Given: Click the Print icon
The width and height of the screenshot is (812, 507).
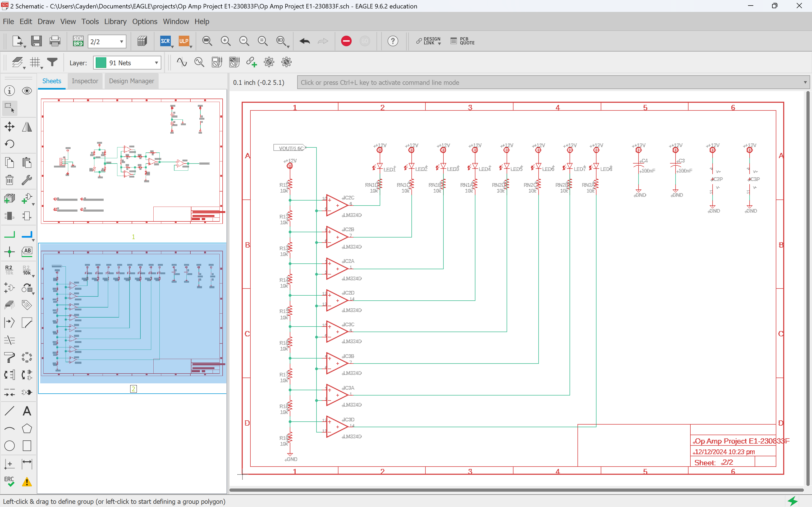Looking at the screenshot, I should click(55, 41).
